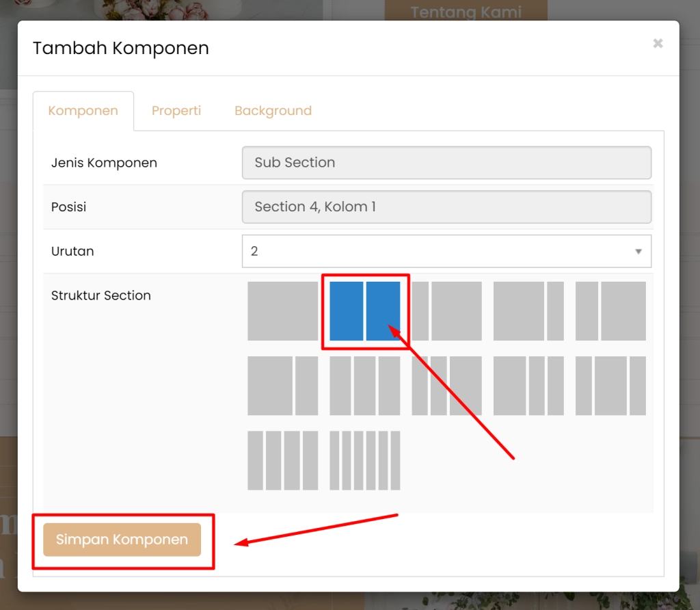Screen dimensions: 700x610
Task: Select the single full-width column layout
Action: [x=282, y=311]
